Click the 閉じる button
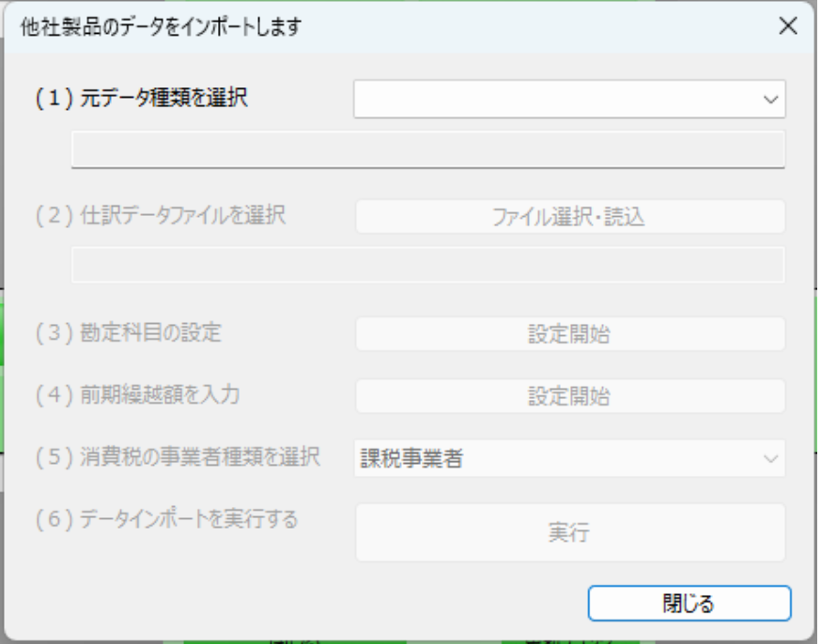Viewport: 821px width, 644px height. click(689, 604)
